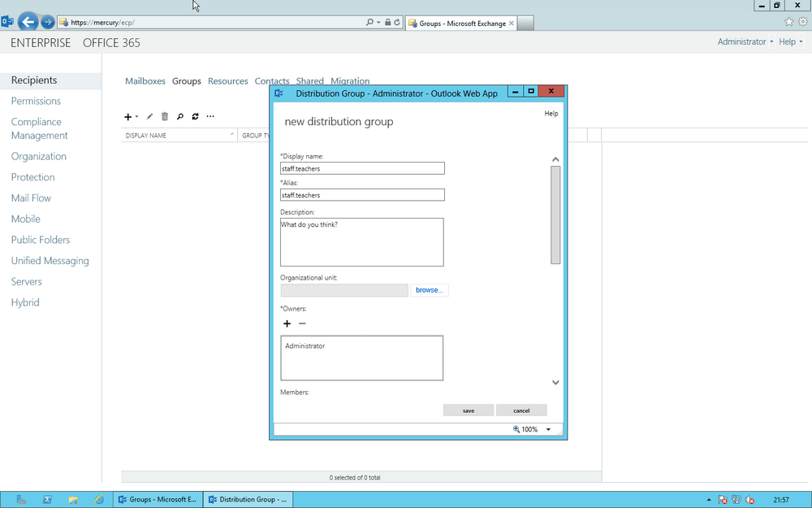Click the favorites star icon in browser
The height and width of the screenshot is (508, 812).
click(788, 22)
